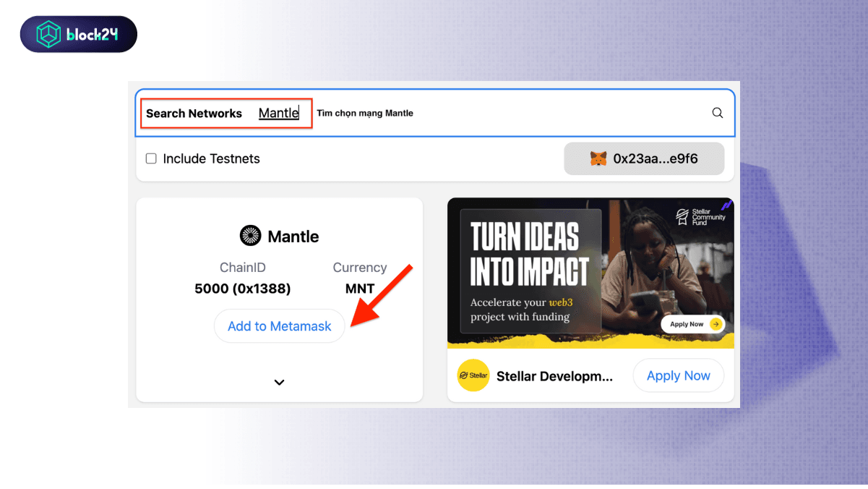The width and height of the screenshot is (868, 489).
Task: Click the search magnifier icon
Action: pyautogui.click(x=718, y=113)
